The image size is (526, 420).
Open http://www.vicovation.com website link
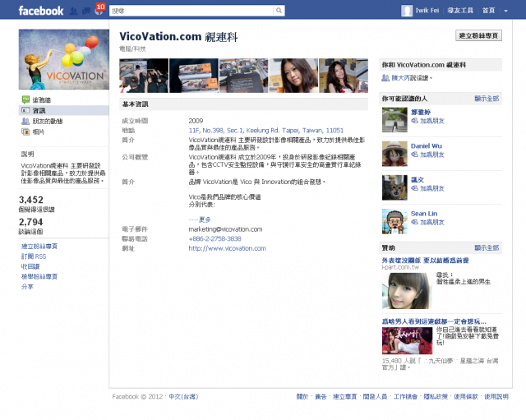pyautogui.click(x=227, y=248)
